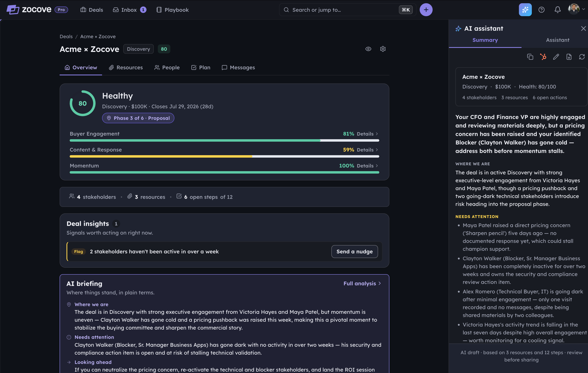Expand Buyer Engagement Details
The image size is (588, 373).
click(367, 134)
